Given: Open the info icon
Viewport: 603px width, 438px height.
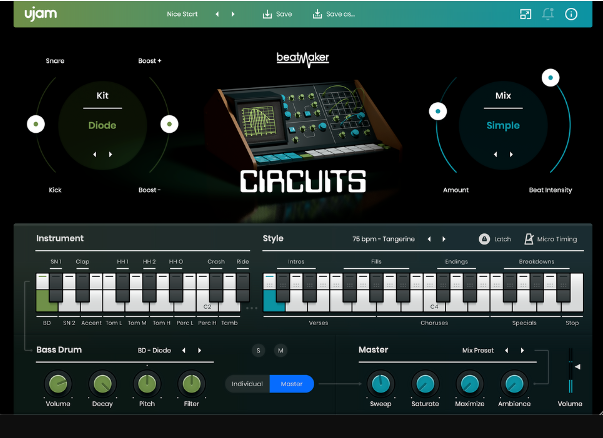Looking at the screenshot, I should point(571,14).
